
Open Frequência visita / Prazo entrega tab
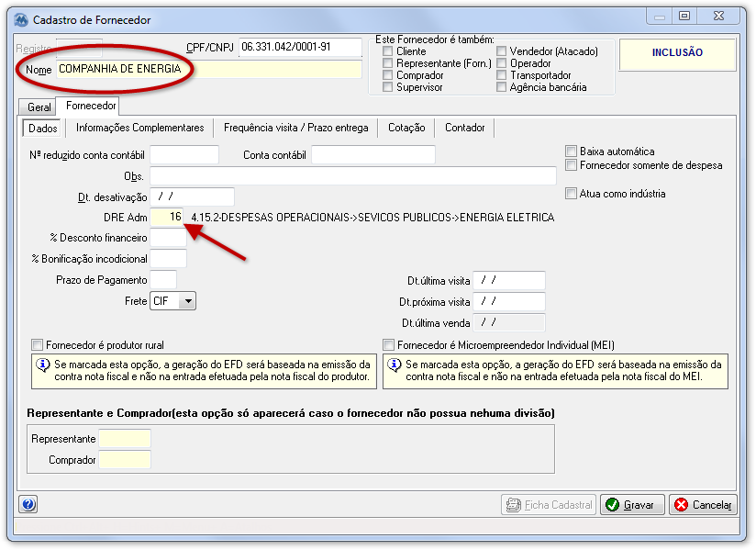(x=296, y=128)
